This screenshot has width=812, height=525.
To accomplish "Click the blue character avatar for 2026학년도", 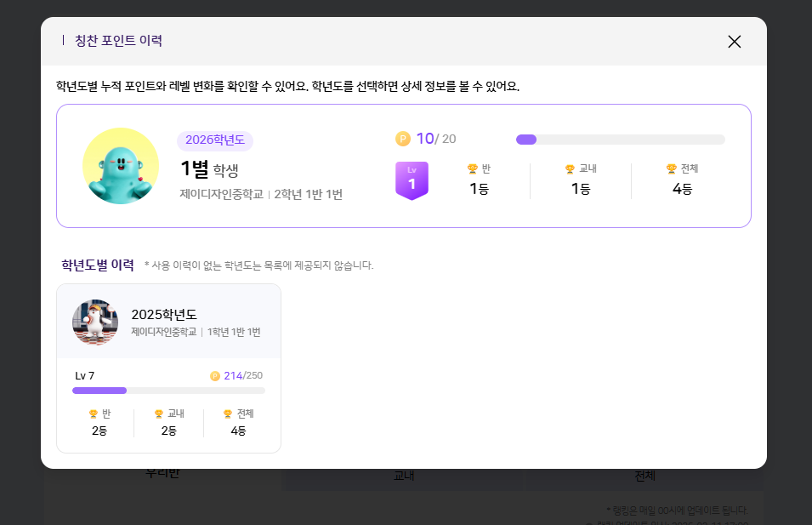I will click(121, 166).
